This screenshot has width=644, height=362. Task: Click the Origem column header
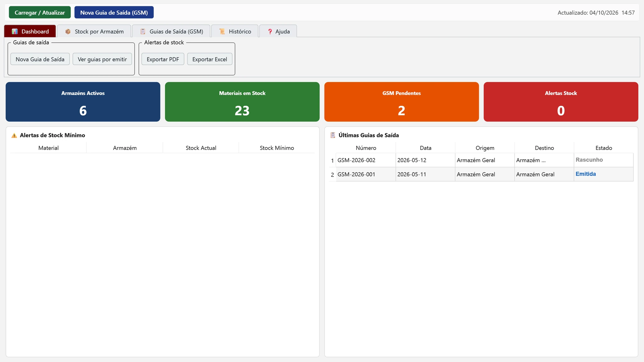point(485,148)
